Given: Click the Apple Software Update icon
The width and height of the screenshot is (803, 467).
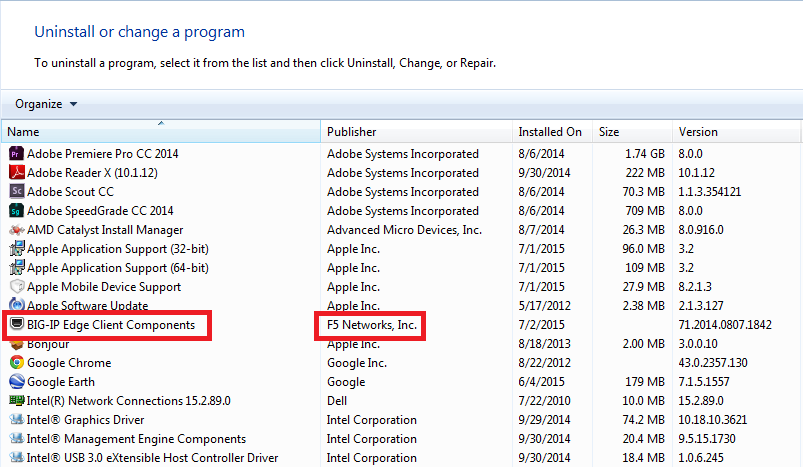Looking at the screenshot, I should [16, 304].
